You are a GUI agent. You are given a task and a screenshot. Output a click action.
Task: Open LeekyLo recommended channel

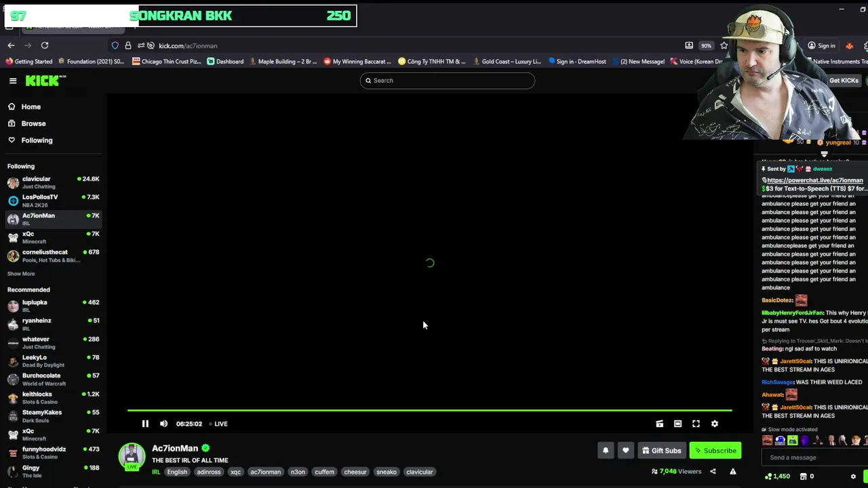pyautogui.click(x=54, y=361)
